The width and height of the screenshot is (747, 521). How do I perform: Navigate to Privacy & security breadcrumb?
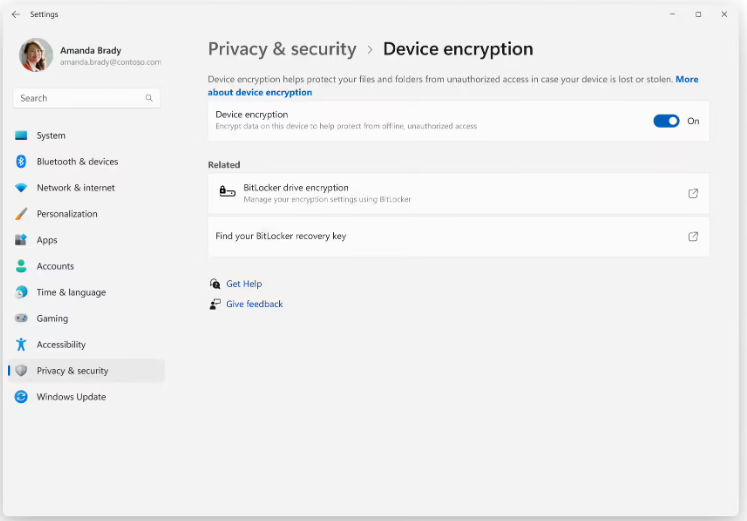coord(282,49)
